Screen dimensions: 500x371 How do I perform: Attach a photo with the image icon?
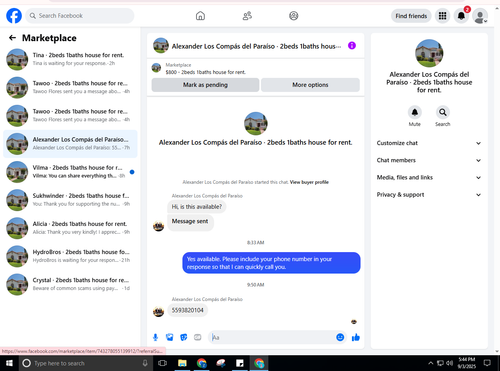(x=170, y=337)
